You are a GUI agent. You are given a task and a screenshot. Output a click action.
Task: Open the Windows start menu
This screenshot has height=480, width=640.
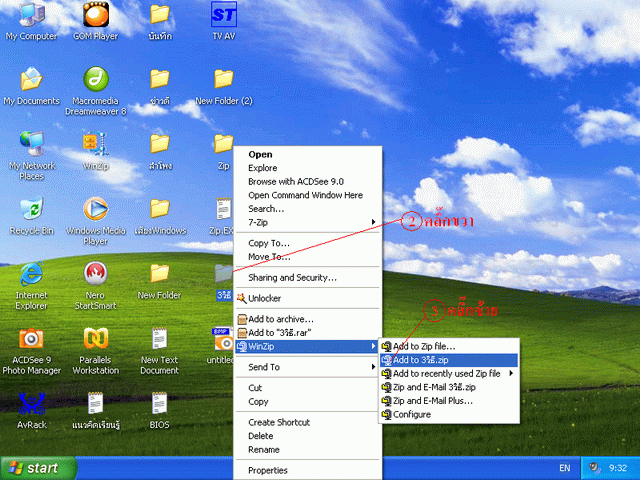click(x=38, y=468)
